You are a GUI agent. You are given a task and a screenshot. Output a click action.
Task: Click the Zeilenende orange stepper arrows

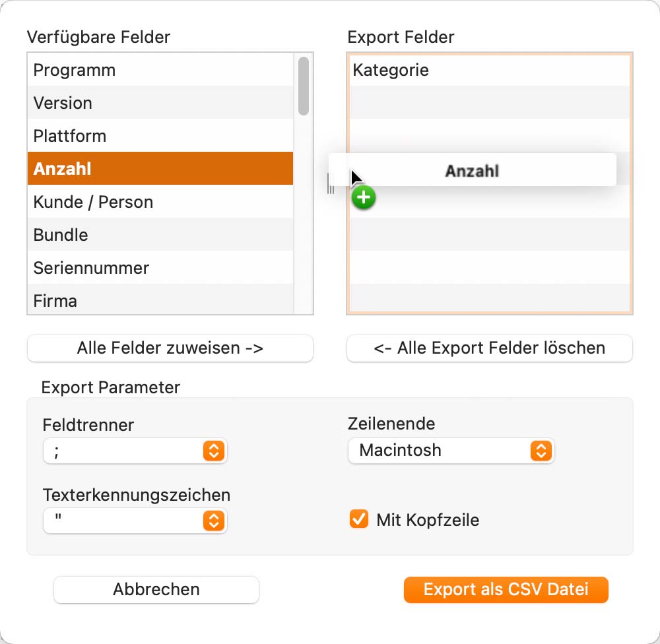point(541,451)
